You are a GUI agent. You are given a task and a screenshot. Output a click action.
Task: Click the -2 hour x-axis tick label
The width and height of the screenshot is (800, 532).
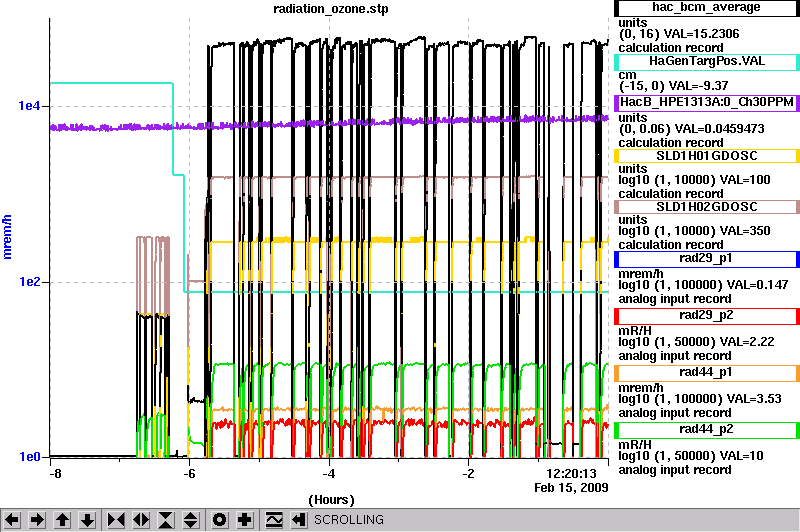pyautogui.click(x=468, y=473)
